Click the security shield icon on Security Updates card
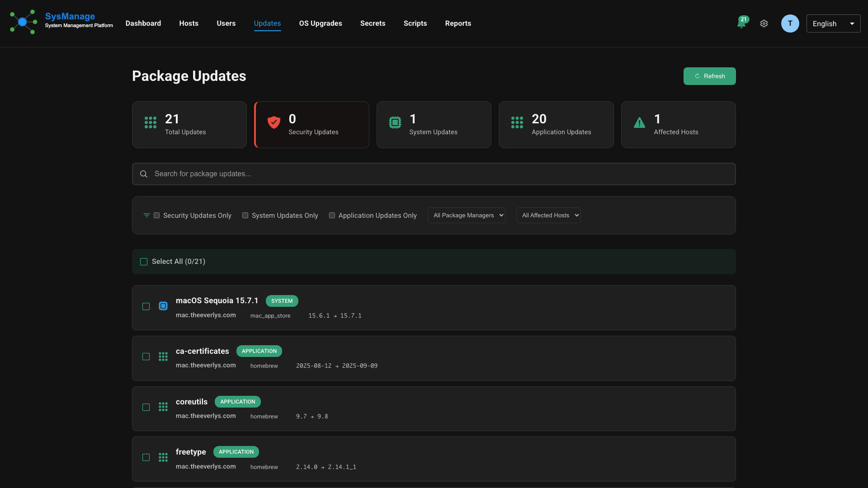The width and height of the screenshot is (868, 488). tap(274, 122)
